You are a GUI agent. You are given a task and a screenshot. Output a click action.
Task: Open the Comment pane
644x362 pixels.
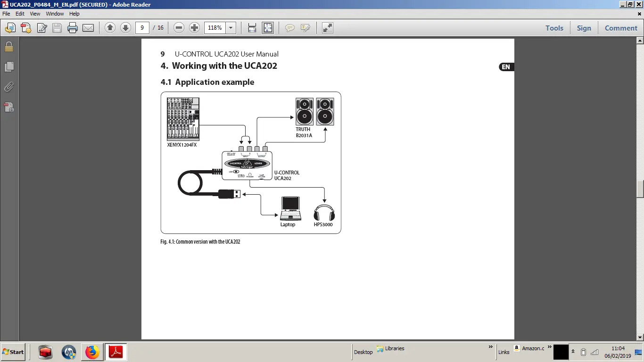coord(621,28)
